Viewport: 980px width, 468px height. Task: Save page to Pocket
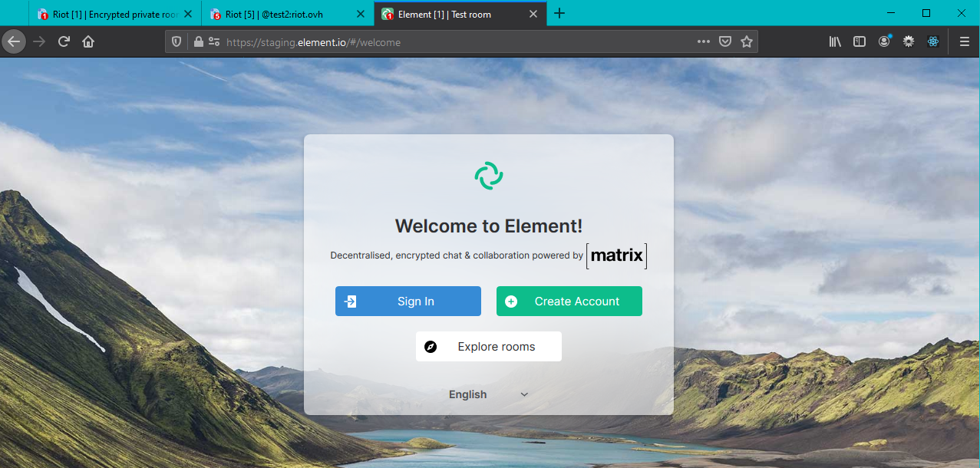pos(725,42)
